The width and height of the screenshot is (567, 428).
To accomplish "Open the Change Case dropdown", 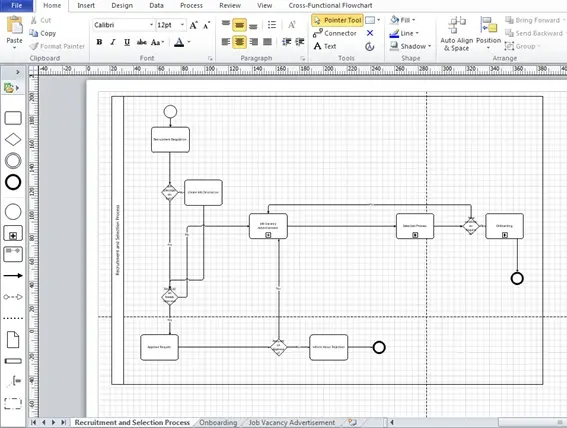I will (157, 42).
